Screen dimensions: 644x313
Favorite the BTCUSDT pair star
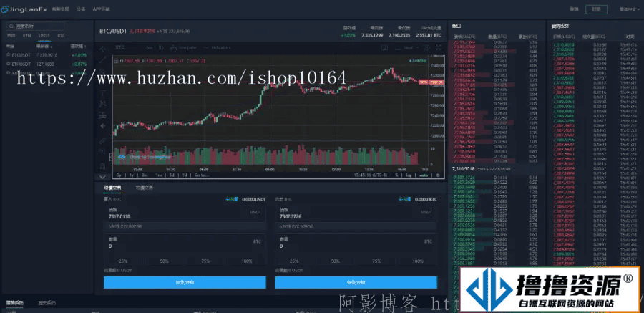[8, 54]
